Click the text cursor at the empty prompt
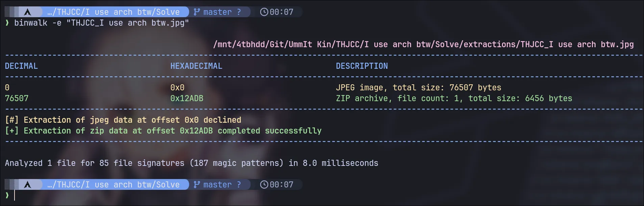The image size is (644, 206). click(x=15, y=196)
